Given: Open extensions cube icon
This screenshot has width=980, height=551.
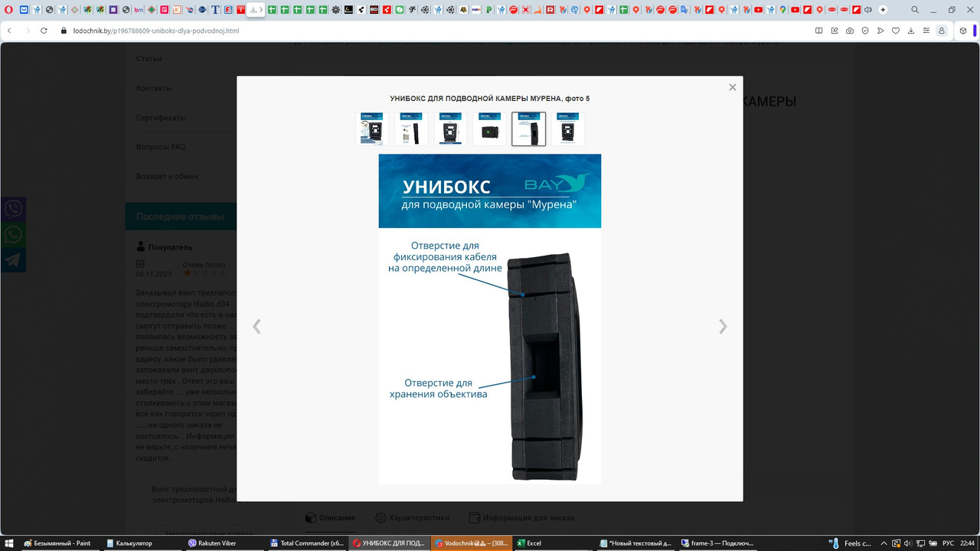Looking at the screenshot, I should (x=963, y=31).
